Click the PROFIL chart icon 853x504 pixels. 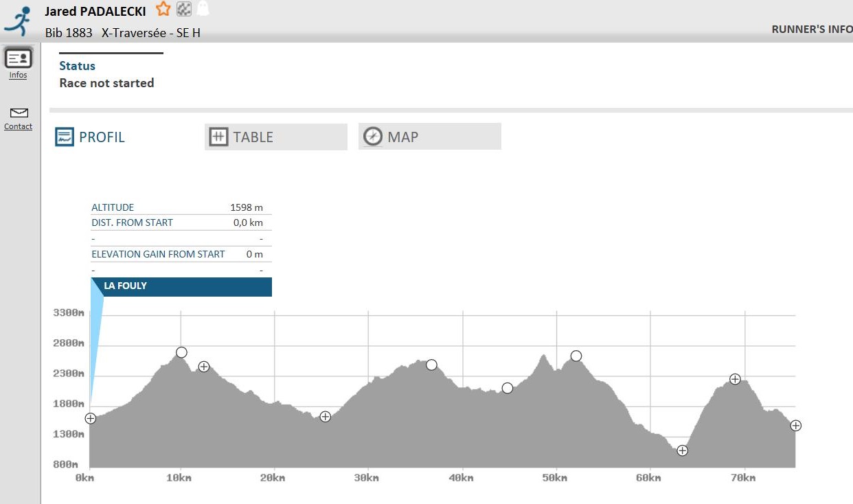65,137
